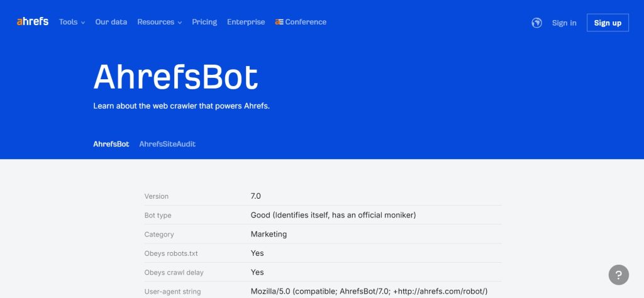
Task: Click the Conference flag icon
Action: click(279, 22)
